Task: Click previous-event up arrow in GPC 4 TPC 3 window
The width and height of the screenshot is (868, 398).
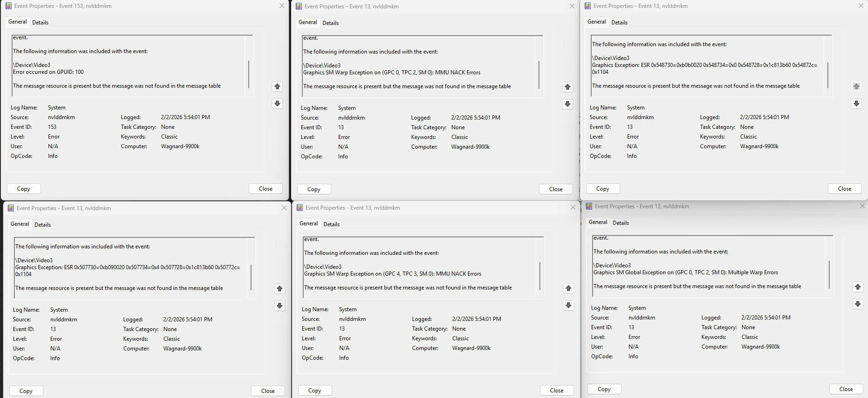Action: [569, 288]
